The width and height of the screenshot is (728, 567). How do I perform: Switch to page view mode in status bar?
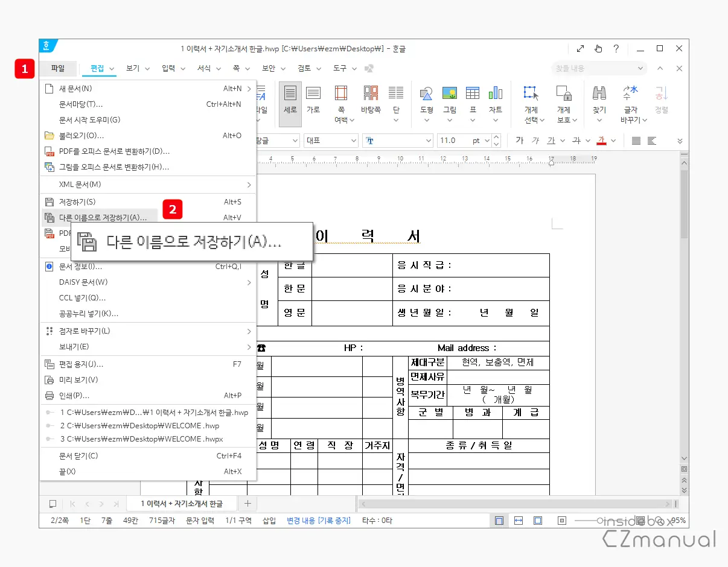tap(499, 521)
